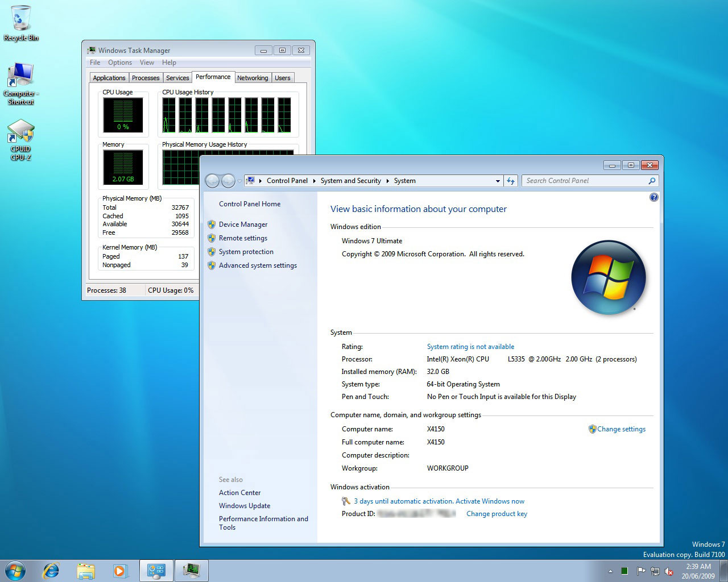The height and width of the screenshot is (582, 728).
Task: Click the Control Panel icon in the address bar
Action: [250, 181]
